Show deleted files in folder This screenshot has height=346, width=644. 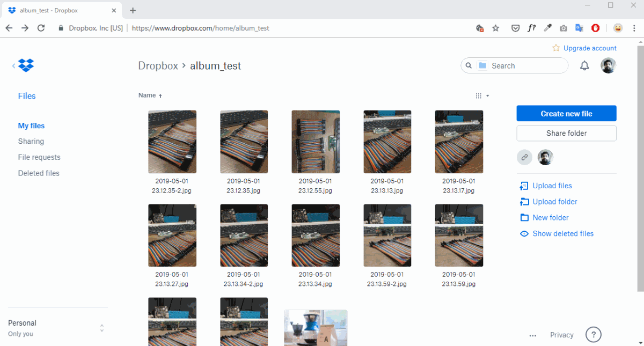pyautogui.click(x=562, y=233)
